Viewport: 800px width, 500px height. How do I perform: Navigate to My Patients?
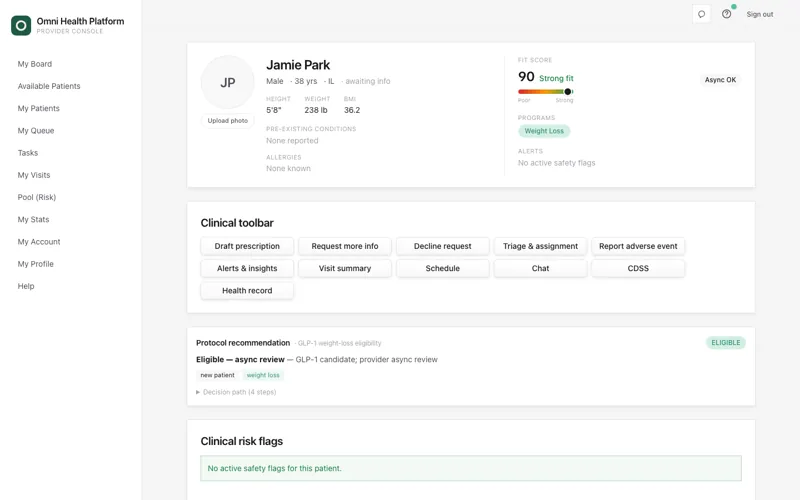click(x=39, y=108)
